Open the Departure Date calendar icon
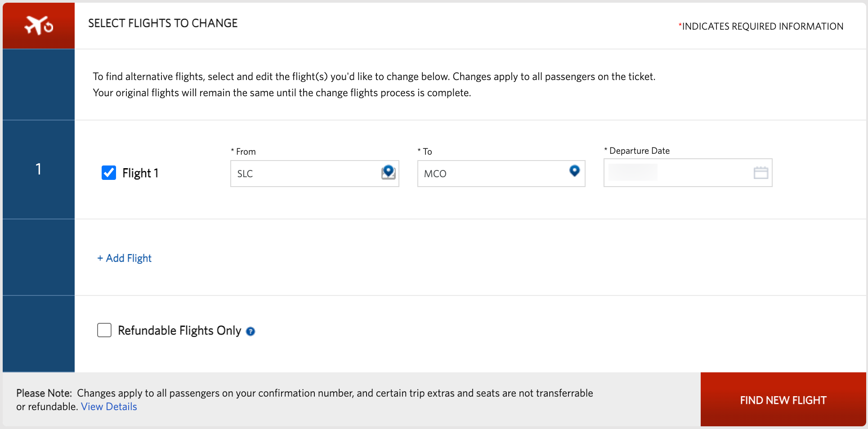 [761, 173]
